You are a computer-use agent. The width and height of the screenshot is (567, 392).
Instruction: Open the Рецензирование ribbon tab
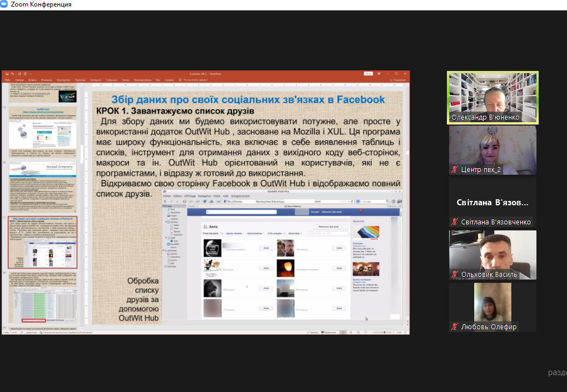tap(142, 80)
